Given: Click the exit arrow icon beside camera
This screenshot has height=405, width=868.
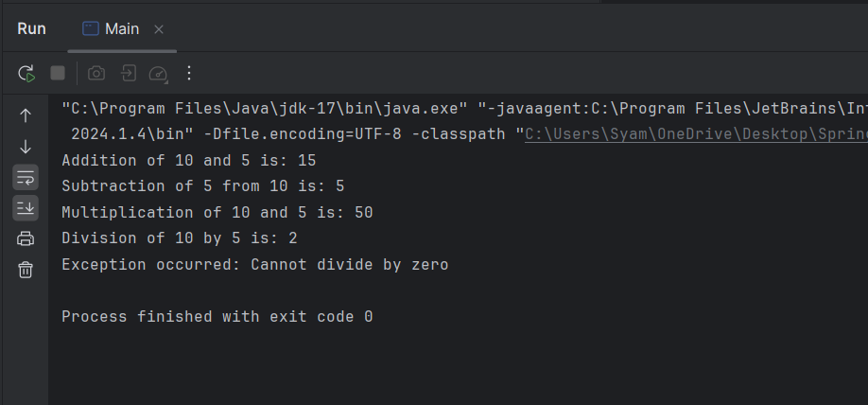Looking at the screenshot, I should pyautogui.click(x=128, y=73).
